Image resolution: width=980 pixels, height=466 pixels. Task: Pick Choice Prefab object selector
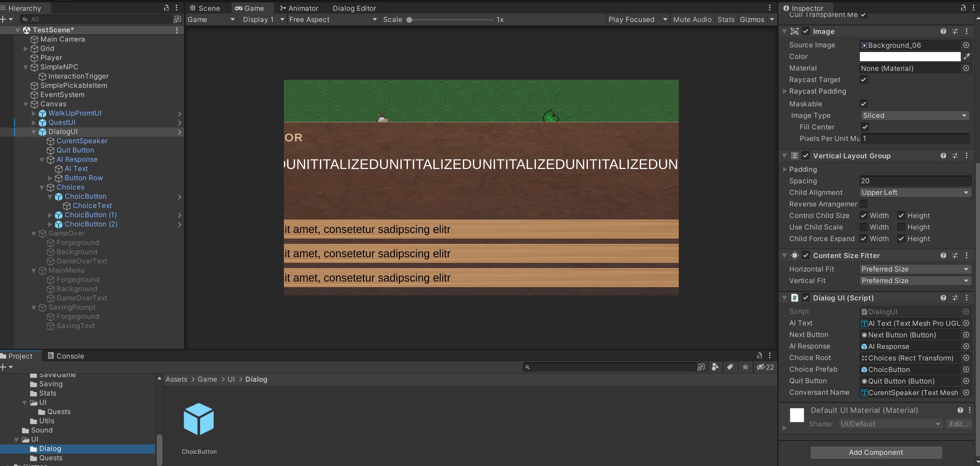[x=966, y=369]
